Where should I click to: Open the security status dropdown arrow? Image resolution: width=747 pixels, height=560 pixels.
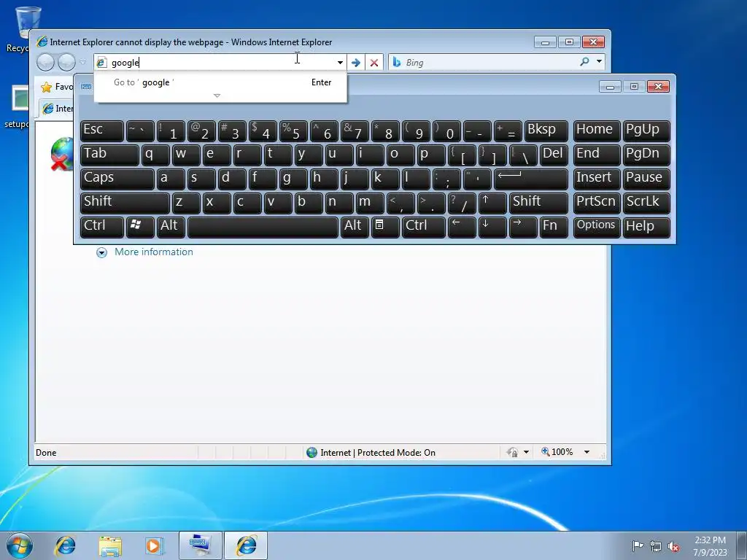[x=527, y=452]
